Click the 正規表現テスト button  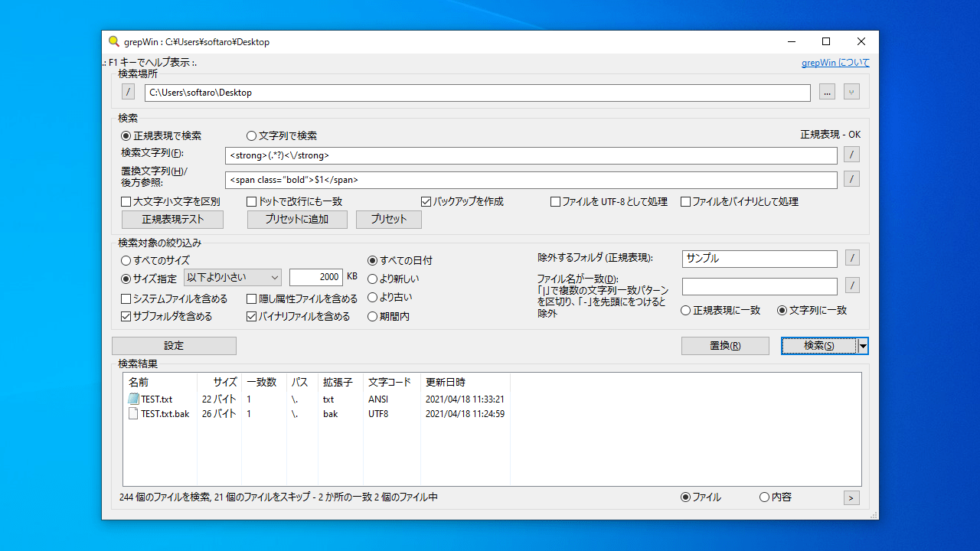point(173,220)
